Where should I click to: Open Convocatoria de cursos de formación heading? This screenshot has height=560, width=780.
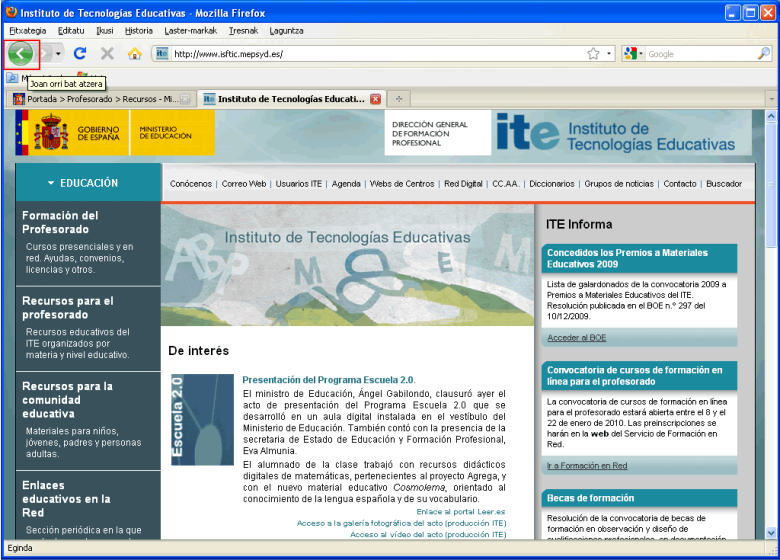pos(635,376)
